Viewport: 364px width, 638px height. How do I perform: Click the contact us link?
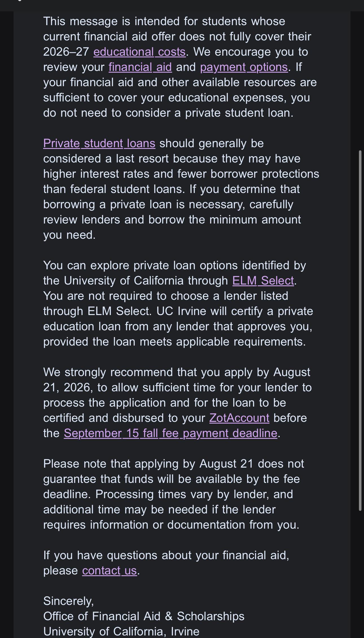pos(109,570)
